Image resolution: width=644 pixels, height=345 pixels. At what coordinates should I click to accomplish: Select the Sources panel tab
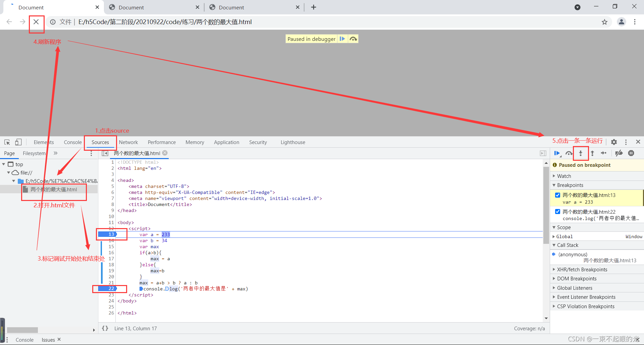100,142
